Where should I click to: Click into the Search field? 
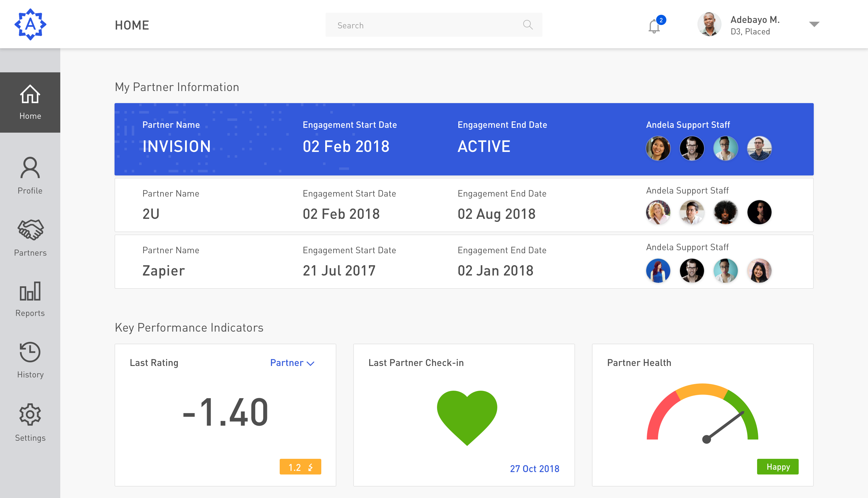point(433,25)
